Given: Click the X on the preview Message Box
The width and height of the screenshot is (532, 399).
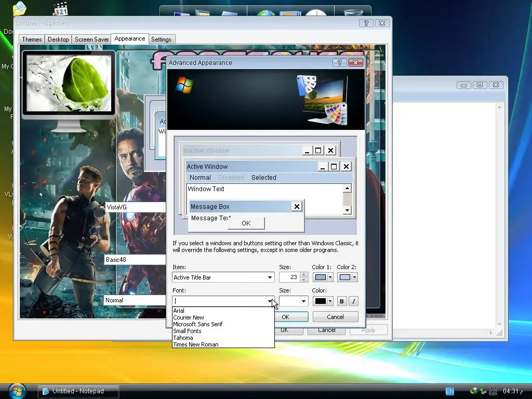Looking at the screenshot, I should (x=297, y=206).
